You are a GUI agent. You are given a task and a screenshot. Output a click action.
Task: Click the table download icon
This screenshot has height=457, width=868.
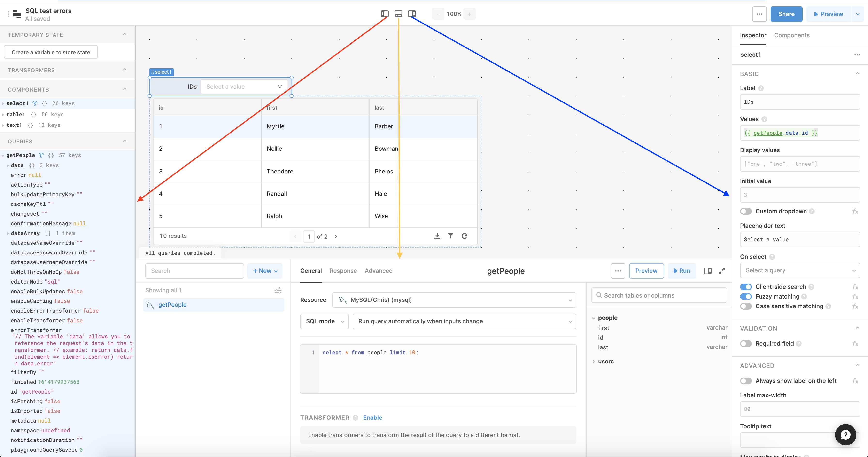pyautogui.click(x=437, y=236)
